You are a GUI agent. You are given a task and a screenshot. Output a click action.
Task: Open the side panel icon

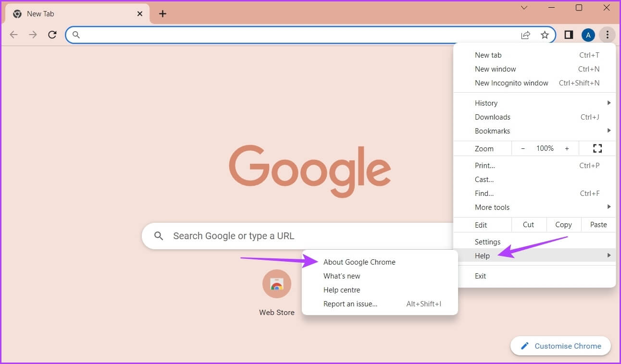click(x=569, y=35)
